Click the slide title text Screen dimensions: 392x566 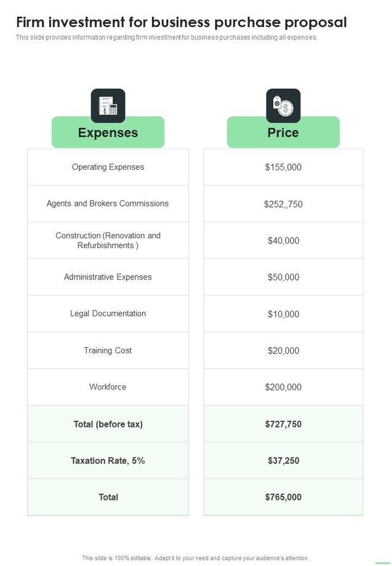pos(181,23)
